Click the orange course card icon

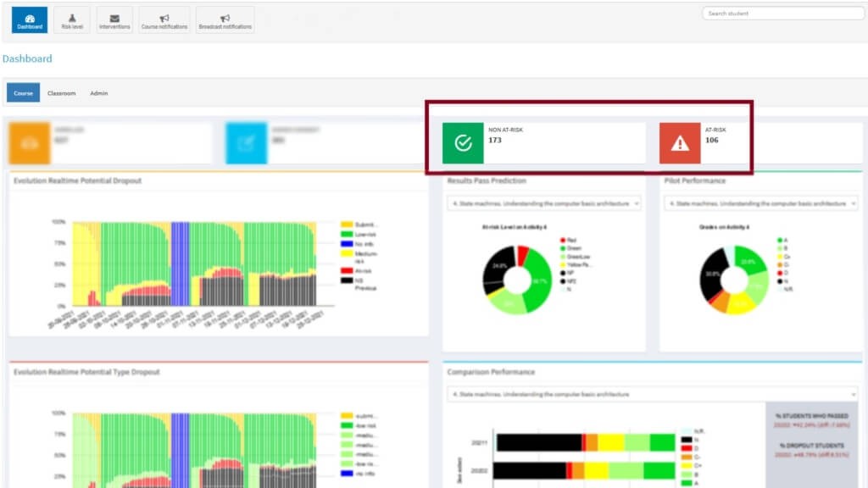(x=31, y=141)
